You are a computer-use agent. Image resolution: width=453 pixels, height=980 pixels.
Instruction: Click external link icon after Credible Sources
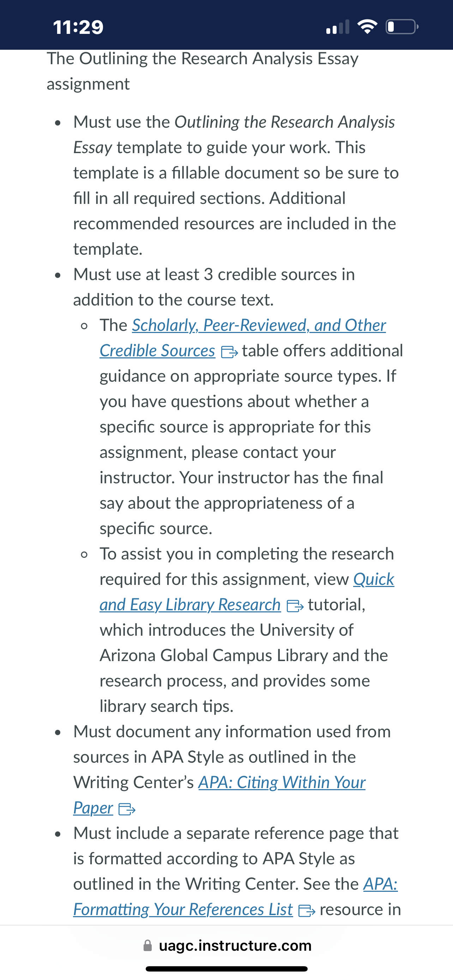229,352
